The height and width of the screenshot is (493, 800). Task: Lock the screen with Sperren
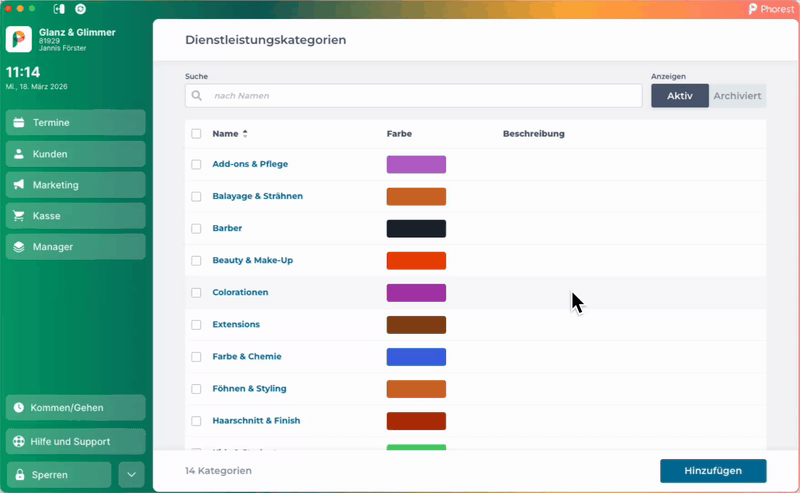click(x=59, y=475)
